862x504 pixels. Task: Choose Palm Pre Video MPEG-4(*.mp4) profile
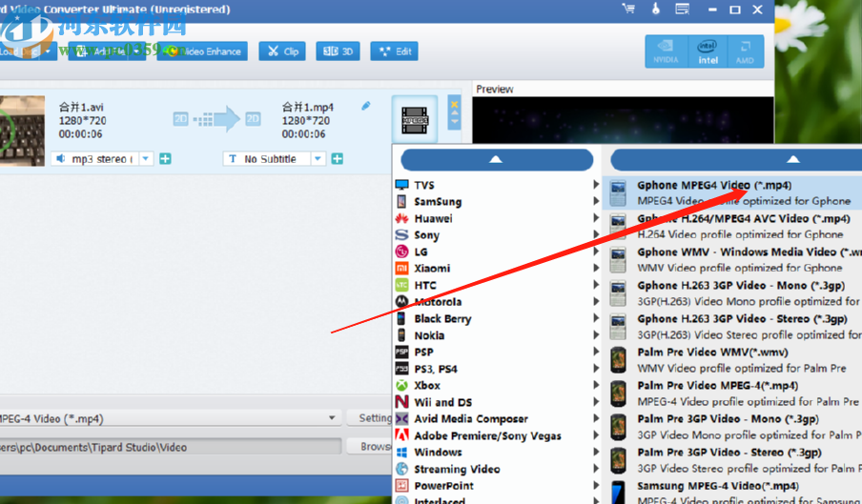point(733,393)
